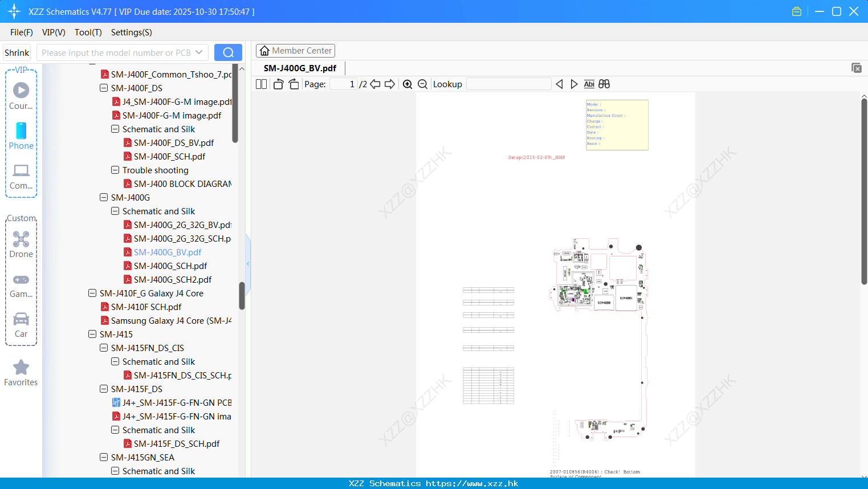Close the open PDF tab panel

pos(856,68)
